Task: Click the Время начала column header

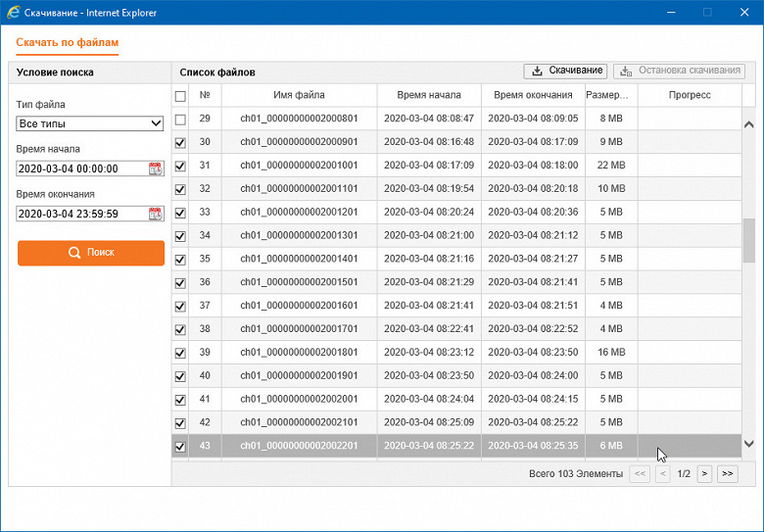Action: [x=429, y=95]
